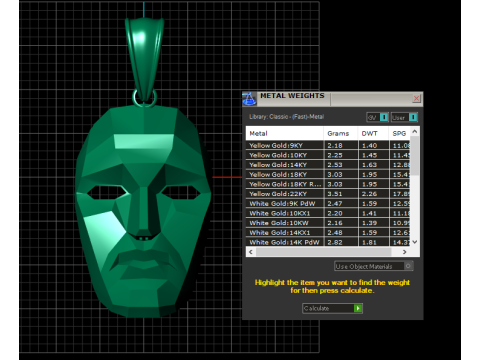
Task: Click the Metal Weights flask icon
Action: coord(249,99)
